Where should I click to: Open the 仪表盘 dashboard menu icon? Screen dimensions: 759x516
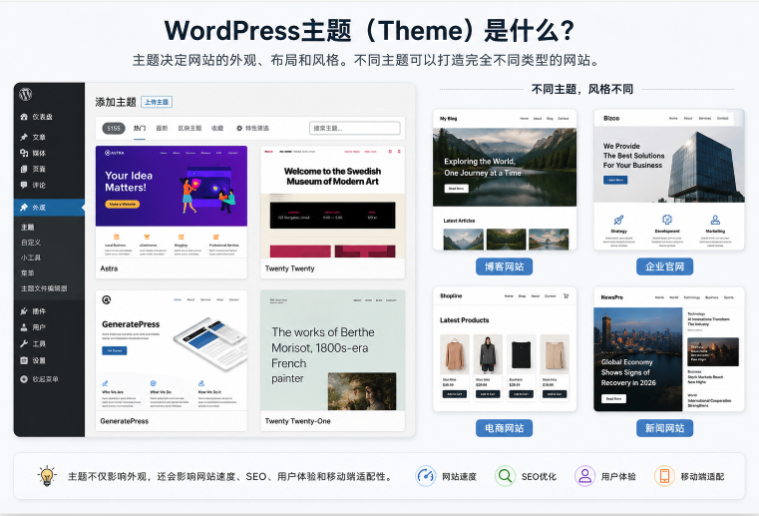pyautogui.click(x=24, y=117)
